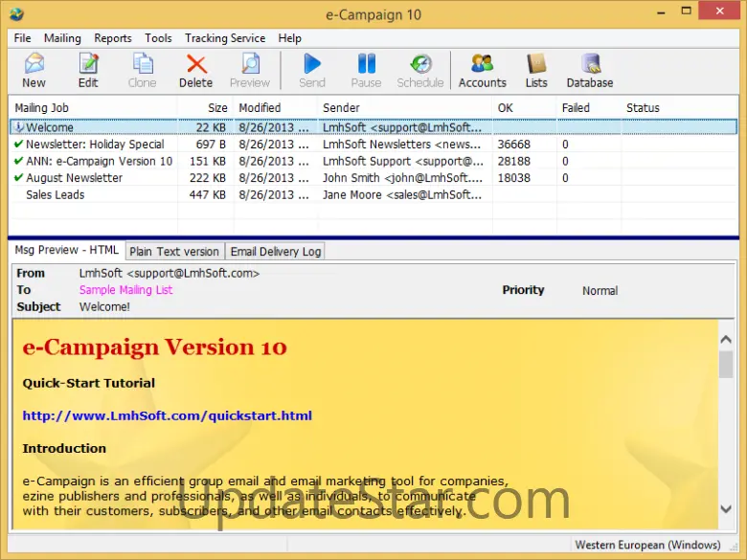Close the e-Campaign 10 window
Image resolution: width=747 pixels, height=560 pixels.
click(719, 11)
